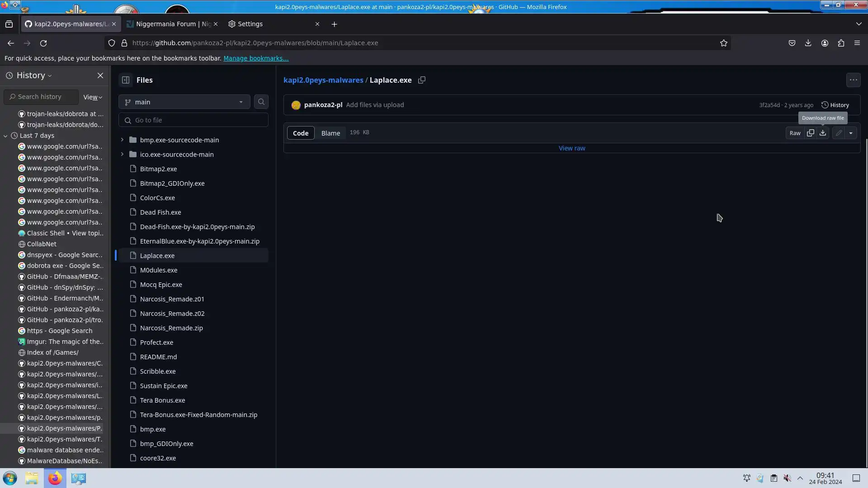Open the three-dots more options button
The image size is (868, 488).
[x=853, y=80]
